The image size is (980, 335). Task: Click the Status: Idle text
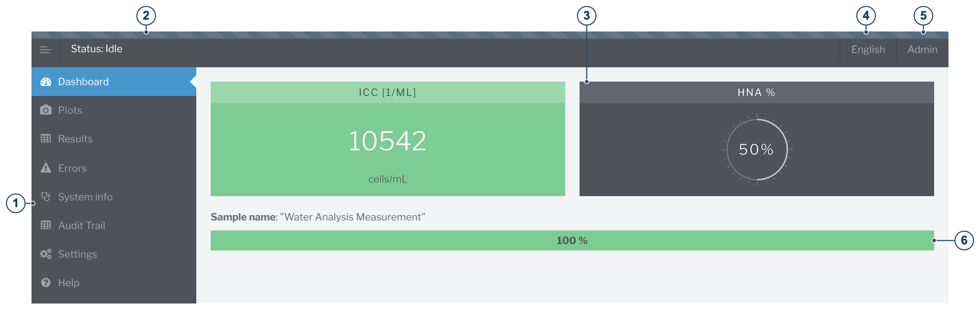click(x=97, y=49)
